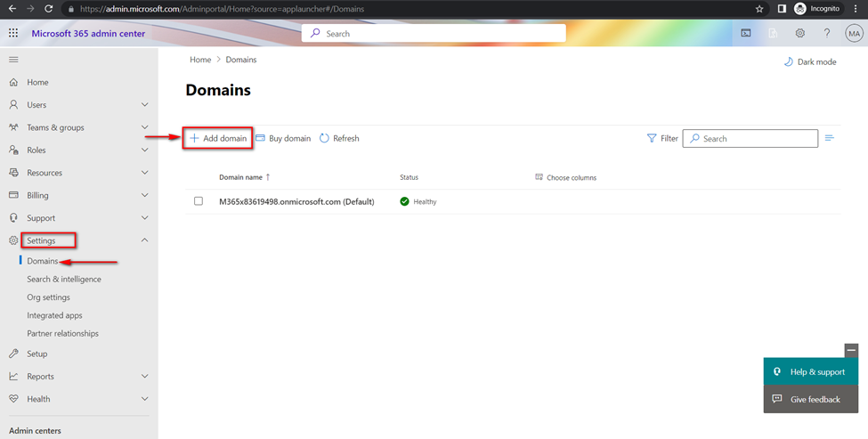Click the Health heart icon
The width and height of the screenshot is (868, 439).
tap(14, 399)
